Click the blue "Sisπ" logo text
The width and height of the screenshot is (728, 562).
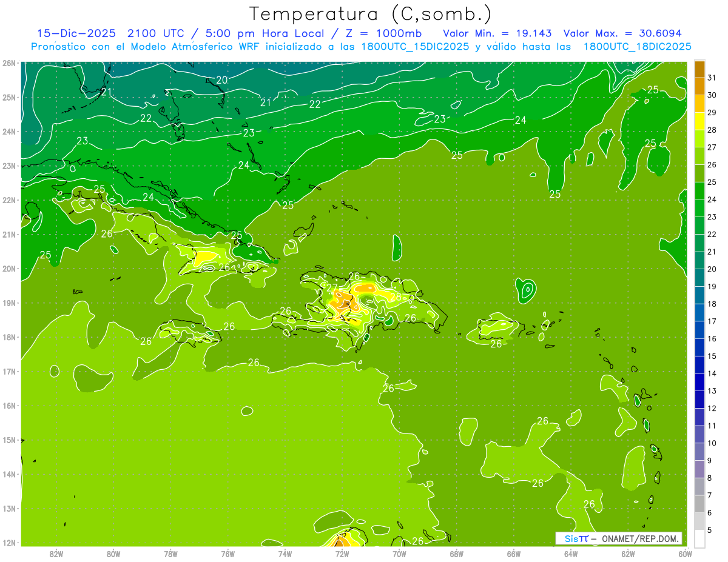(x=576, y=538)
